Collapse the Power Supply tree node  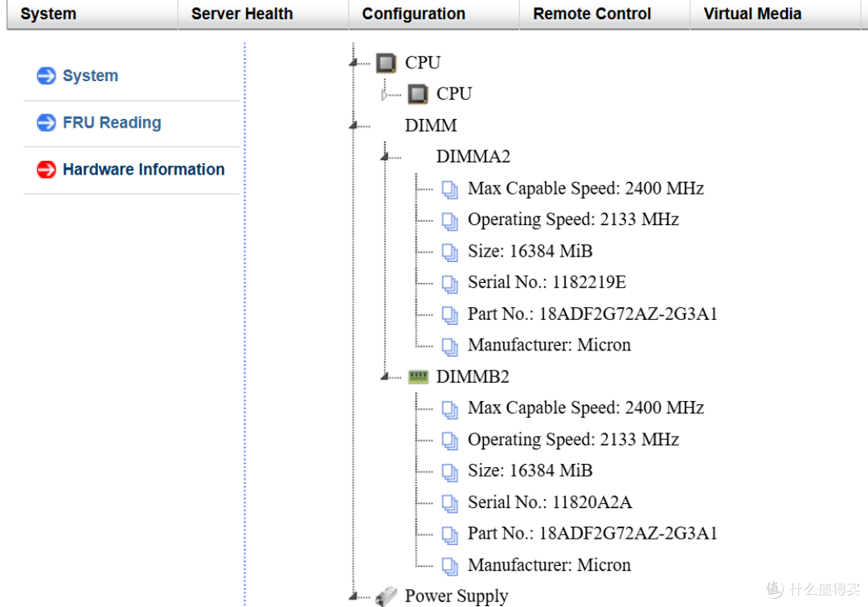(354, 596)
